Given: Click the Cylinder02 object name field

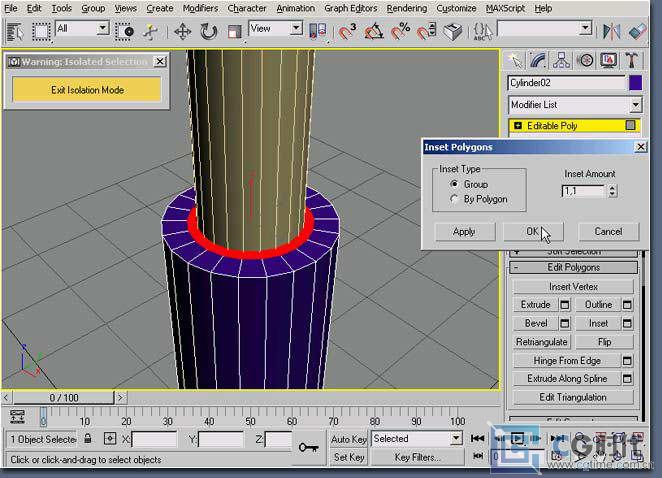Looking at the screenshot, I should coord(567,83).
